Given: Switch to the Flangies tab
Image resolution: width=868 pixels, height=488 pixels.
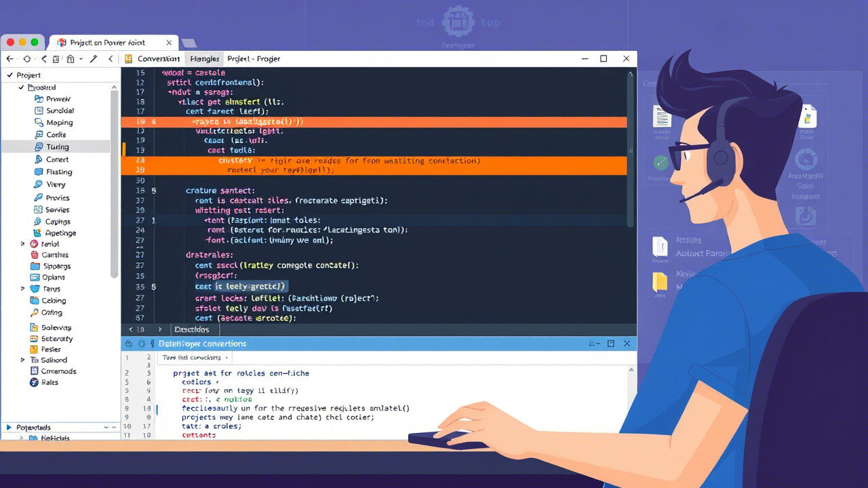Looking at the screenshot, I should [204, 59].
